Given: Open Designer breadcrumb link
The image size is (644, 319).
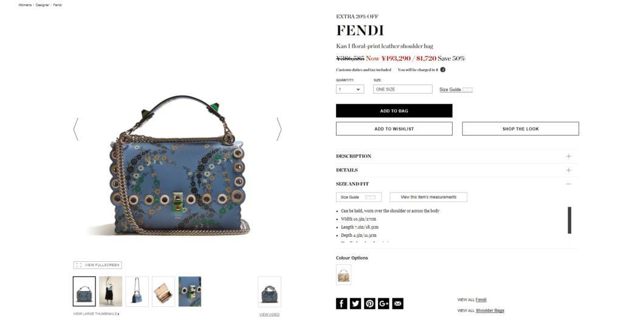Looking at the screenshot, I should pos(43,5).
